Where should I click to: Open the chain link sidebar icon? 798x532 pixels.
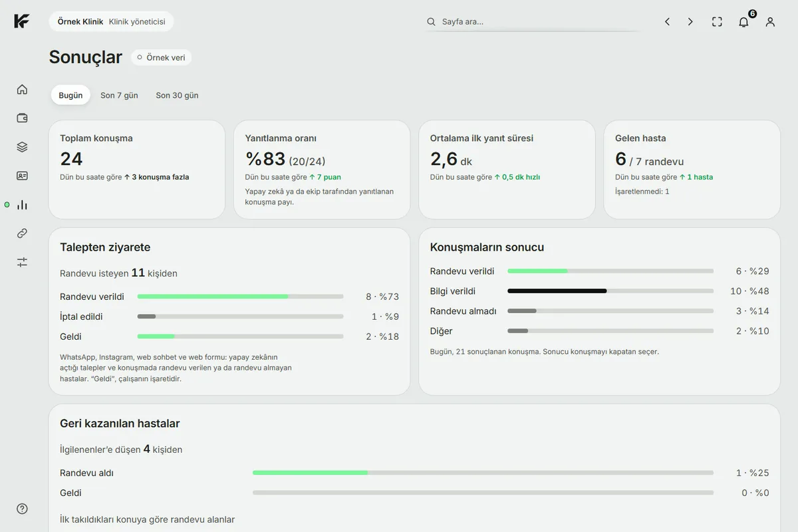22,233
